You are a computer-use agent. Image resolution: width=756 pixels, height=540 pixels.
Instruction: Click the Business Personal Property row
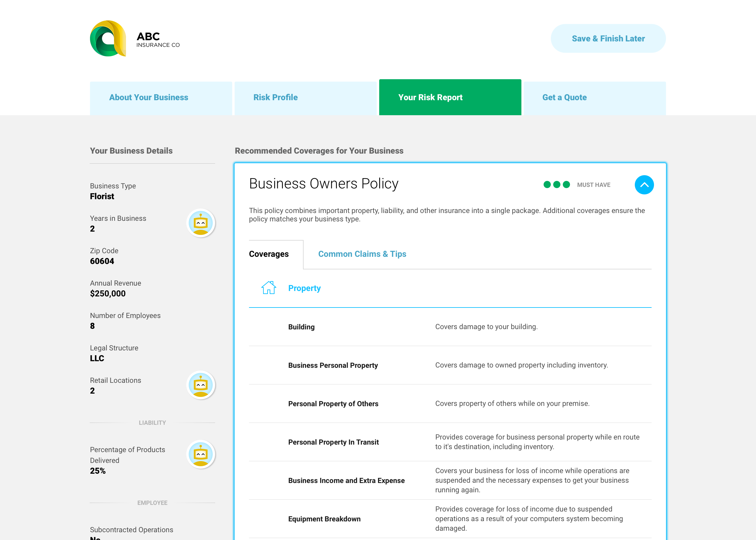(333, 365)
